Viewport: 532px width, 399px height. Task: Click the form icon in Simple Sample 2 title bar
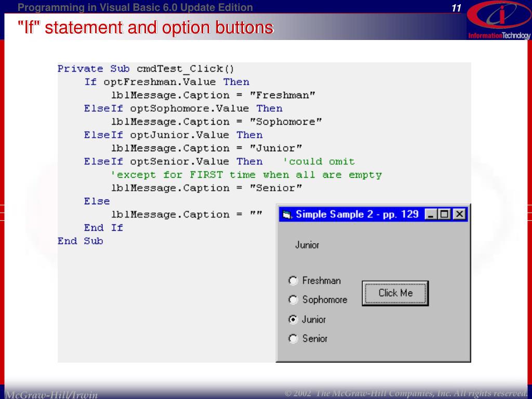[x=287, y=215]
